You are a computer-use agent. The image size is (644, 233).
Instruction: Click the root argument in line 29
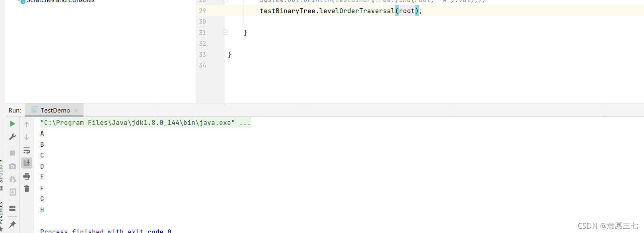(x=407, y=11)
